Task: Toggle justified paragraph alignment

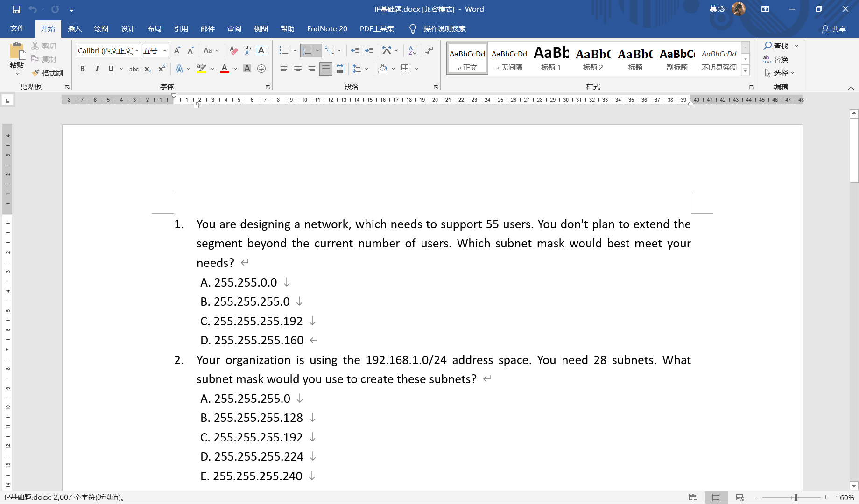Action: pyautogui.click(x=326, y=69)
